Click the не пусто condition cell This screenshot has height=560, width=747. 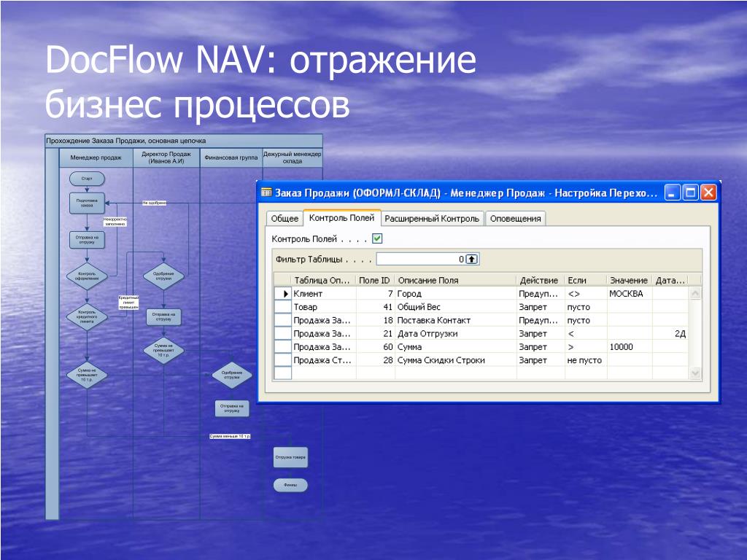[586, 360]
